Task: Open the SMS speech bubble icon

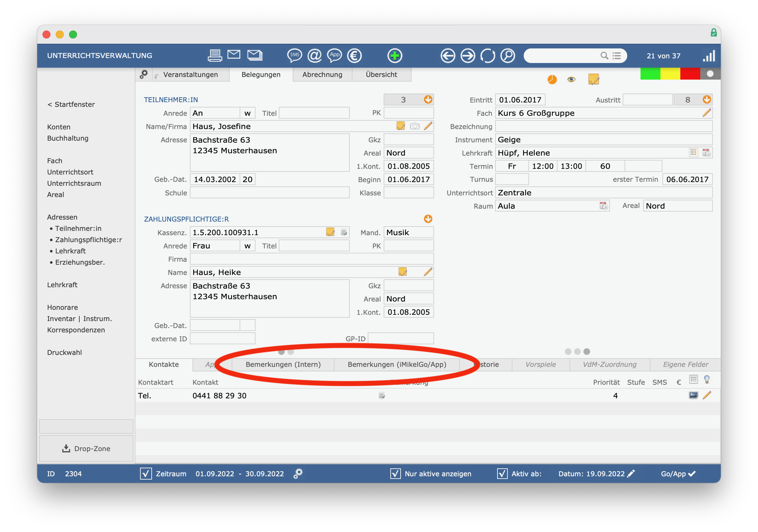Action: coord(294,55)
